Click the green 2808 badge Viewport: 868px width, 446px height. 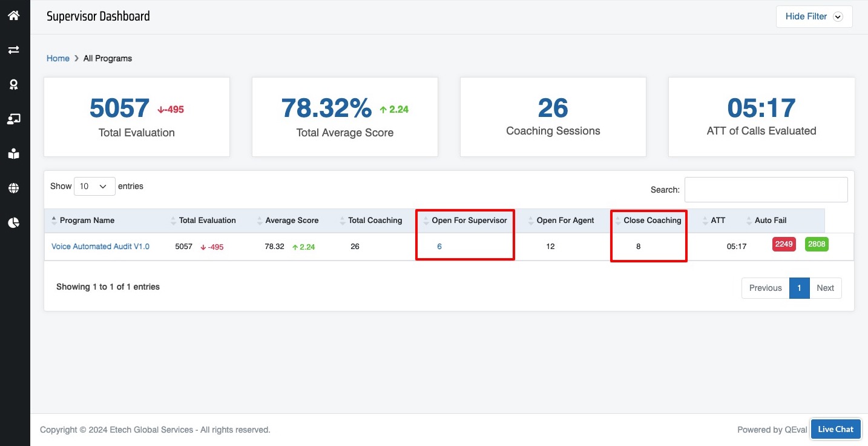coord(817,244)
